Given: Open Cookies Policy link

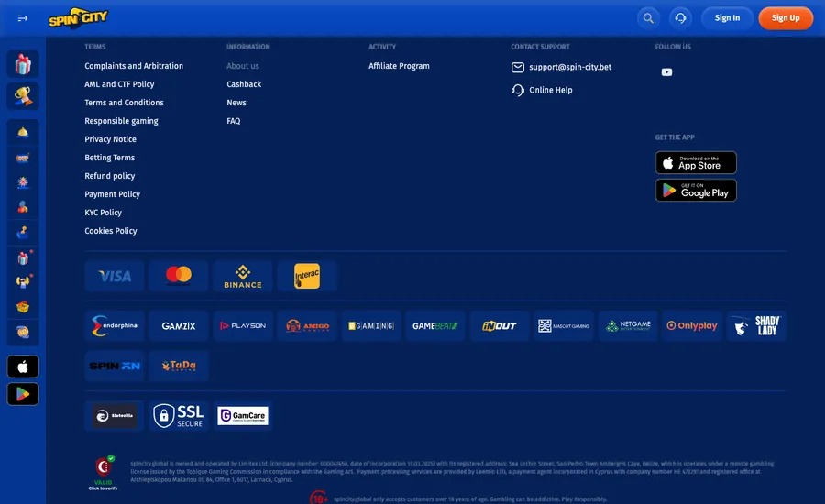Looking at the screenshot, I should (x=111, y=231).
